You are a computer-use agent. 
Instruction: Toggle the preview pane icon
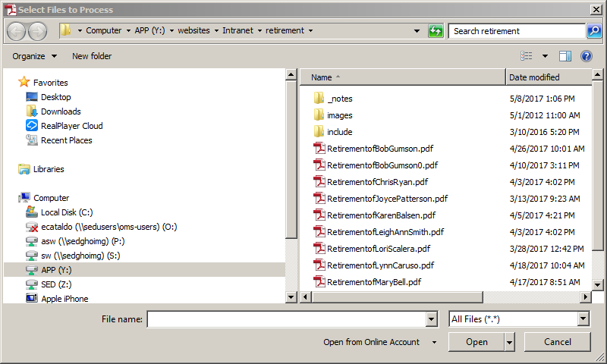(x=565, y=56)
